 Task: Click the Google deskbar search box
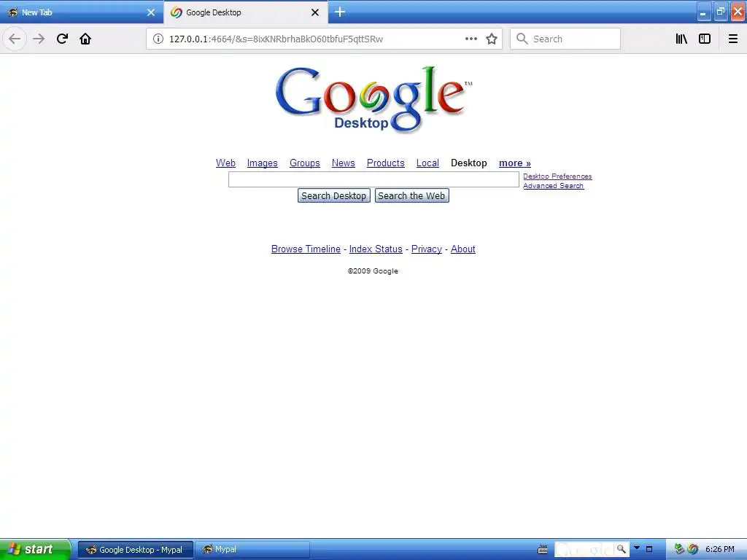(584, 549)
